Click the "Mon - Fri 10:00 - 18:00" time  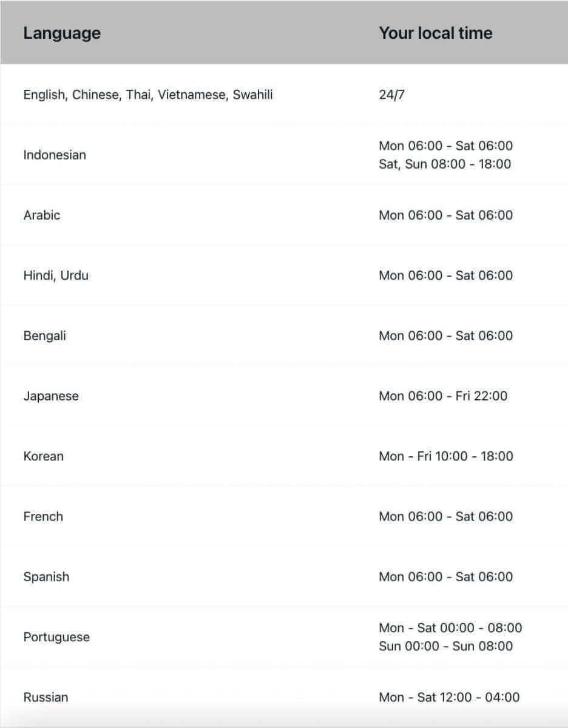(x=445, y=456)
